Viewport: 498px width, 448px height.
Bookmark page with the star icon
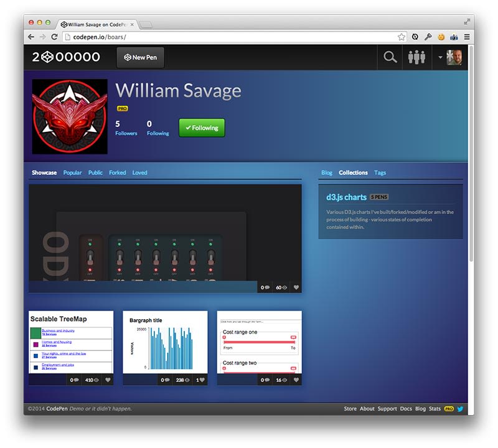(402, 37)
